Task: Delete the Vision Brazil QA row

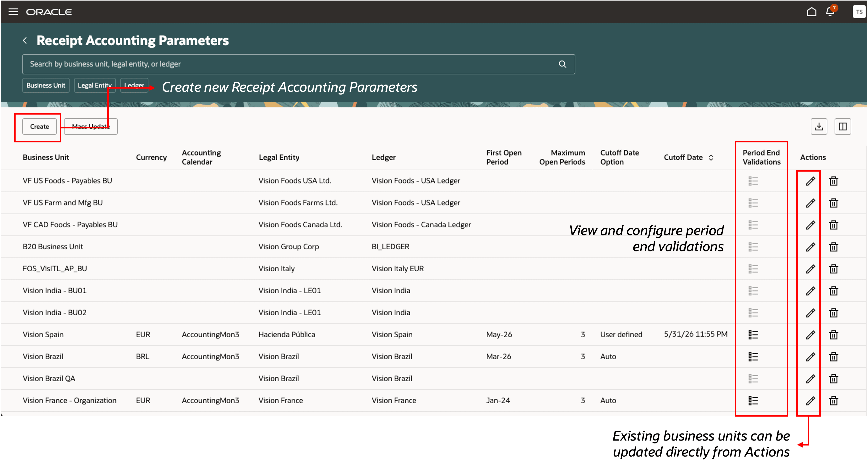Action: click(834, 379)
